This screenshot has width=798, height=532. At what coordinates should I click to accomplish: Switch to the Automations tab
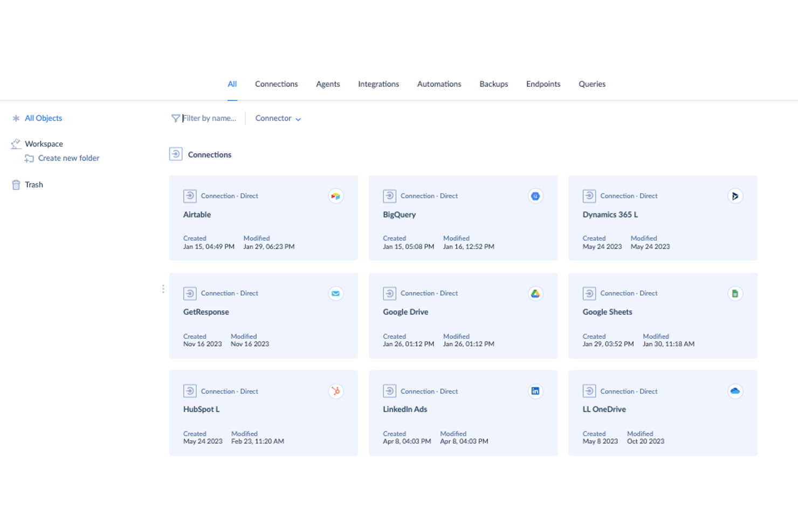click(439, 84)
